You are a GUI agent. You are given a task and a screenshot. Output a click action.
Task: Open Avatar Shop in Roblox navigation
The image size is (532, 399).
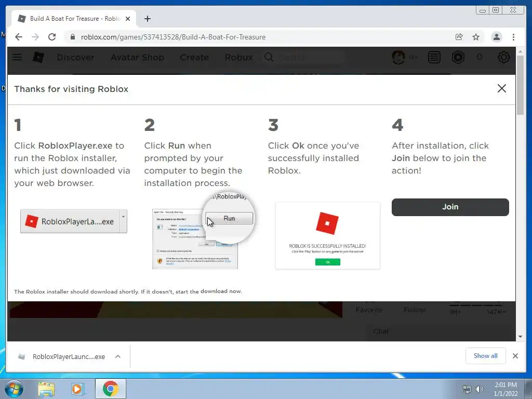(x=137, y=57)
